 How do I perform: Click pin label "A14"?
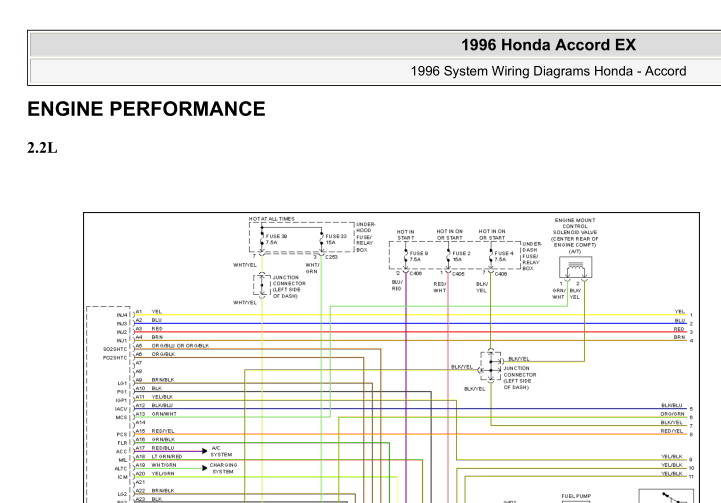coord(140,422)
